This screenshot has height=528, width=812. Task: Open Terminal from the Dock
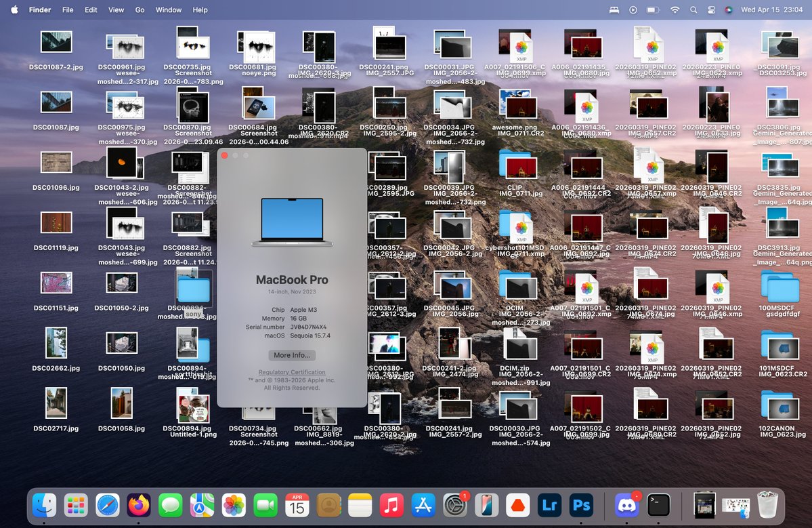659,505
